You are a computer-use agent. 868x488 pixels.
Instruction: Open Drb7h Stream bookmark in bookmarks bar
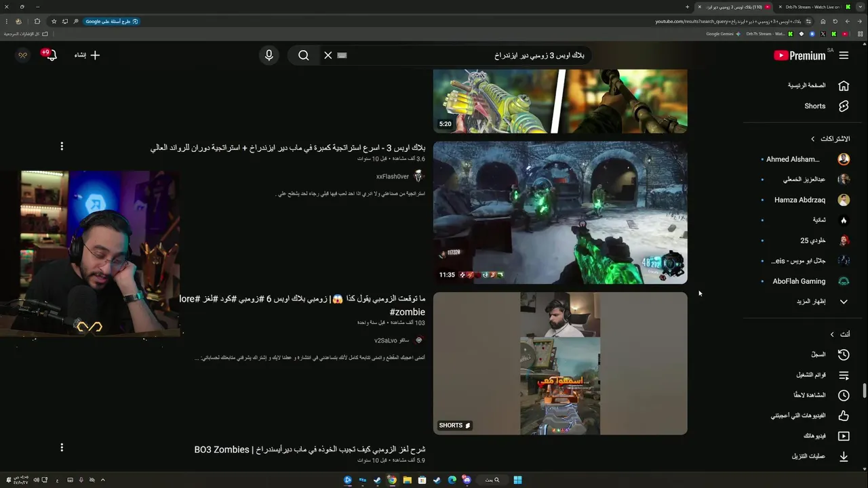[x=769, y=34]
